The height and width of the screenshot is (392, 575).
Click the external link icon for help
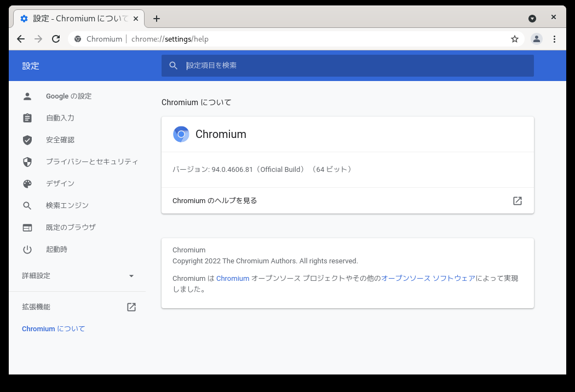[517, 200]
